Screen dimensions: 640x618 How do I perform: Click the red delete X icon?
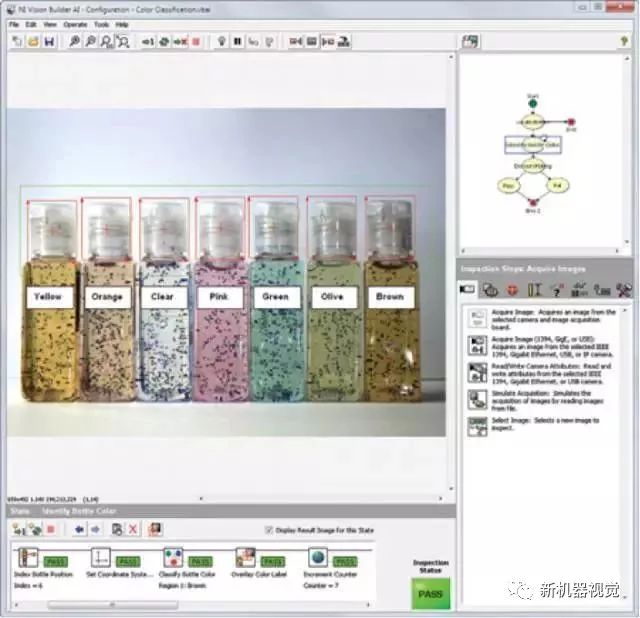[132, 529]
